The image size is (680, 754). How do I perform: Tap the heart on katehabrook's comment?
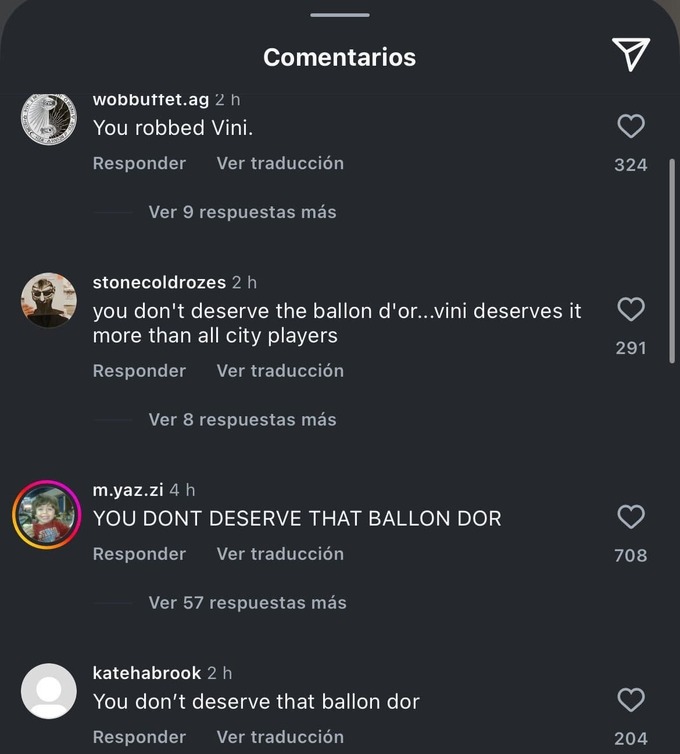click(x=631, y=700)
